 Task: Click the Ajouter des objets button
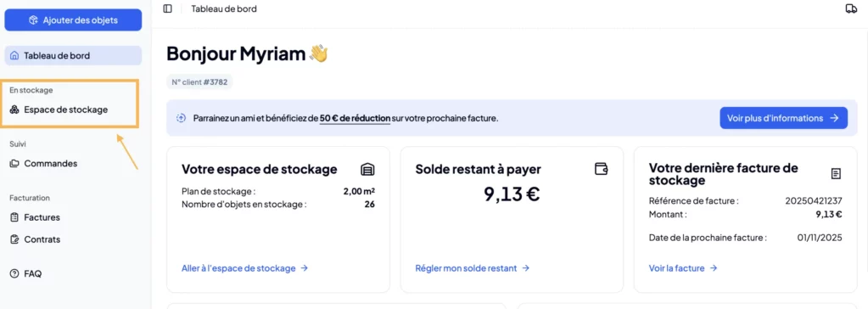(x=73, y=20)
